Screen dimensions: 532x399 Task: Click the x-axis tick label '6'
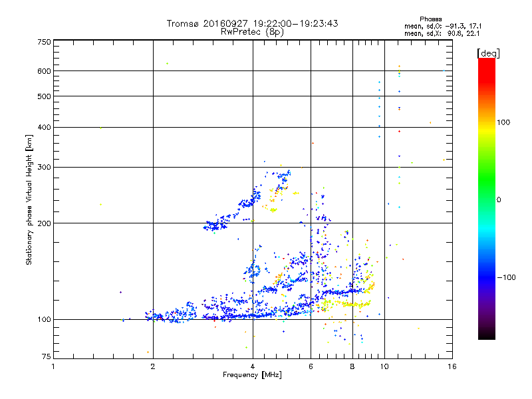[x=311, y=366]
